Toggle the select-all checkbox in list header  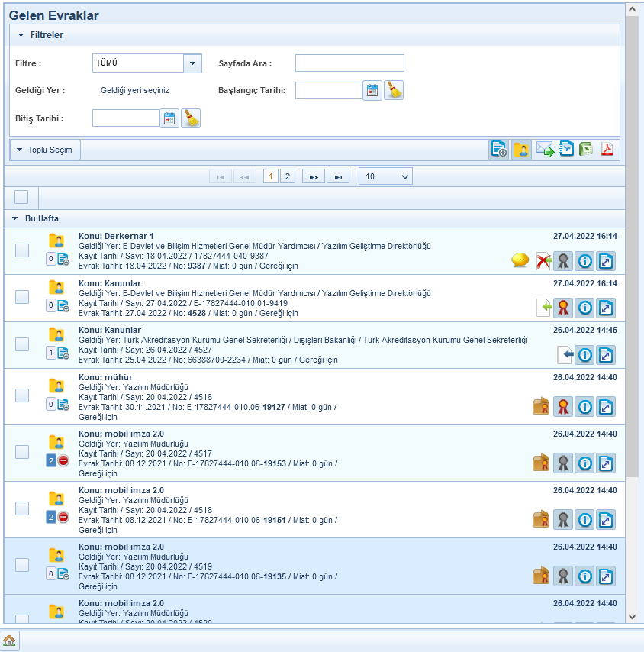click(x=21, y=197)
